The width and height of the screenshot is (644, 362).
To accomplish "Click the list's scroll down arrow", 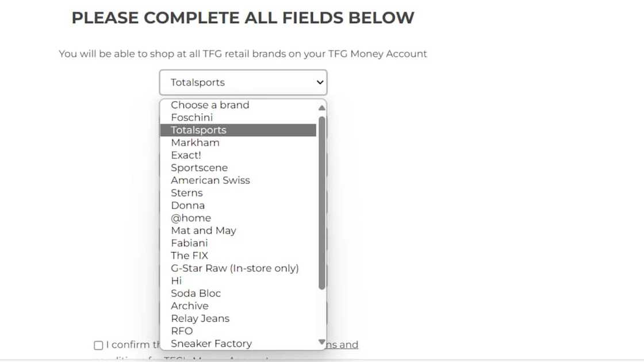I will pos(321,342).
